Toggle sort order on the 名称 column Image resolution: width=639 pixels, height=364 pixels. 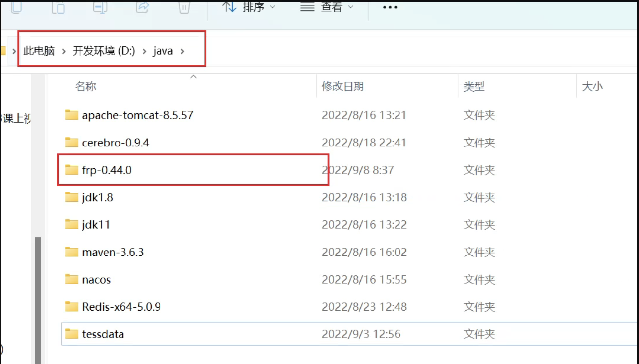point(86,86)
